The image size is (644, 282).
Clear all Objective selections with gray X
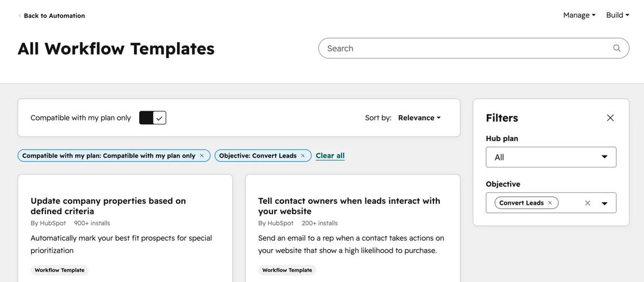[588, 203]
